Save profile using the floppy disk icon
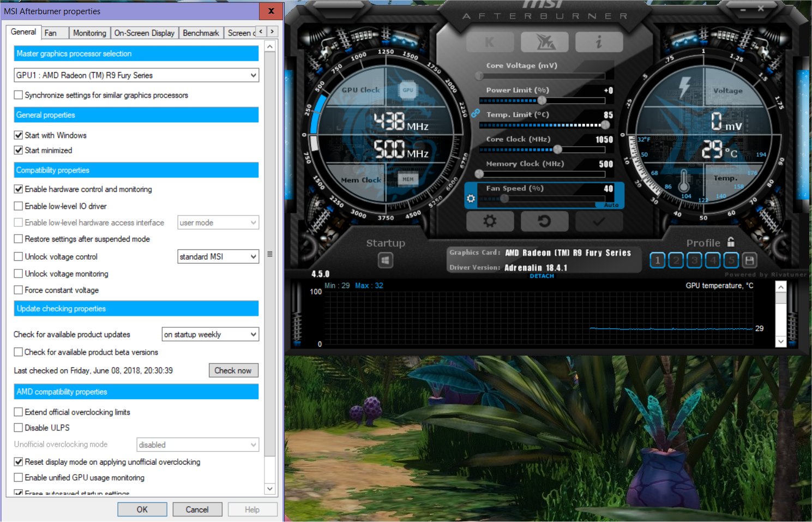The image size is (812, 522). pyautogui.click(x=750, y=260)
